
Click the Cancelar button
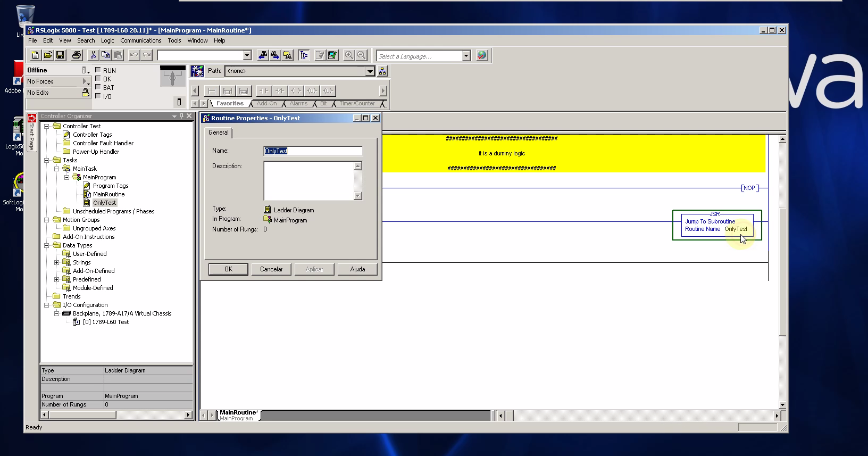271,269
